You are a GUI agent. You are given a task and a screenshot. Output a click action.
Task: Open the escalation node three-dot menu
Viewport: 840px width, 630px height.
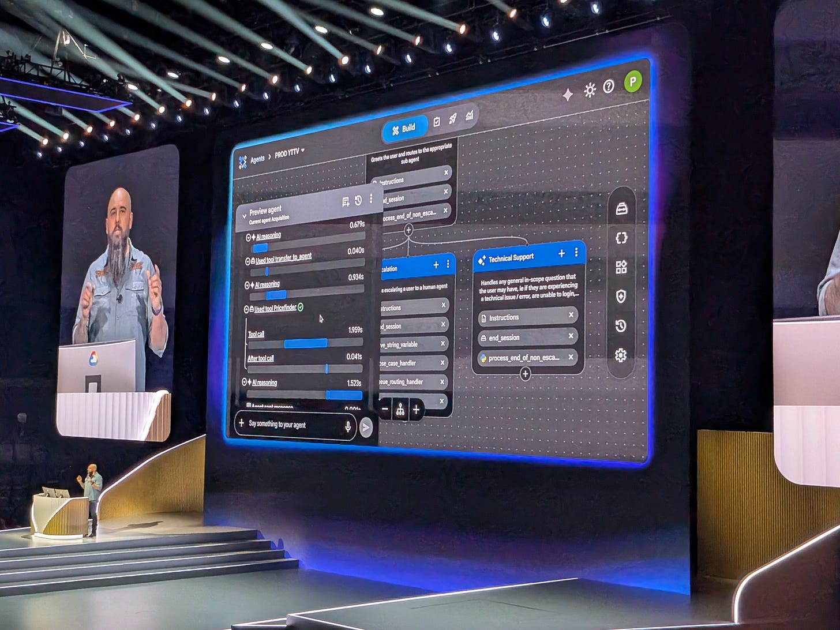[448, 264]
